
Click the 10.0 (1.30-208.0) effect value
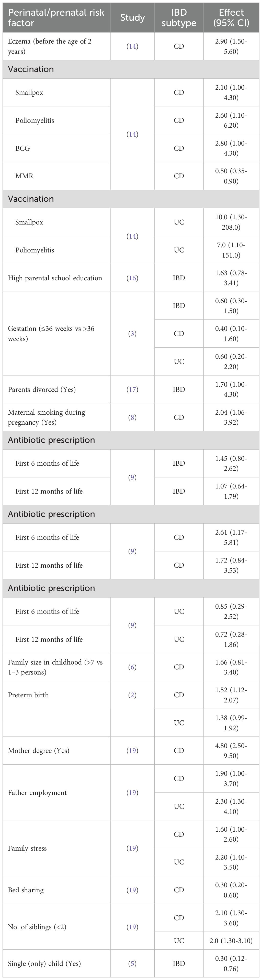[x=231, y=222]
